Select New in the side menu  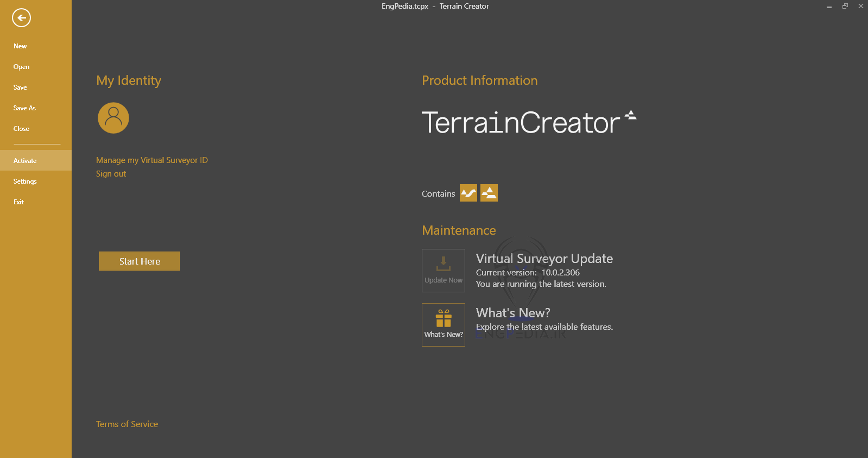[x=36, y=46]
